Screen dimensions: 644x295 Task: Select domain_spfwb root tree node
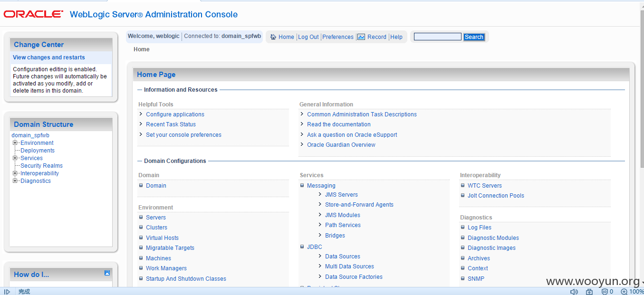coord(30,135)
